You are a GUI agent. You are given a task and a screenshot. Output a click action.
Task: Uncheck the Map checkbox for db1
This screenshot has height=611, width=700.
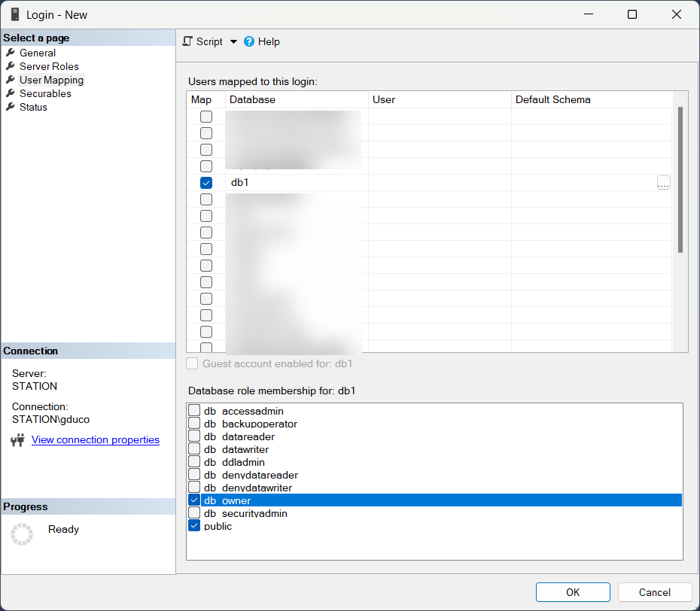[x=206, y=183]
